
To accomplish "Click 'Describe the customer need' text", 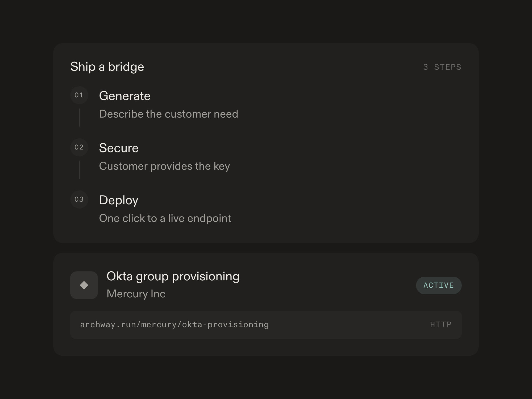I will pos(169,114).
